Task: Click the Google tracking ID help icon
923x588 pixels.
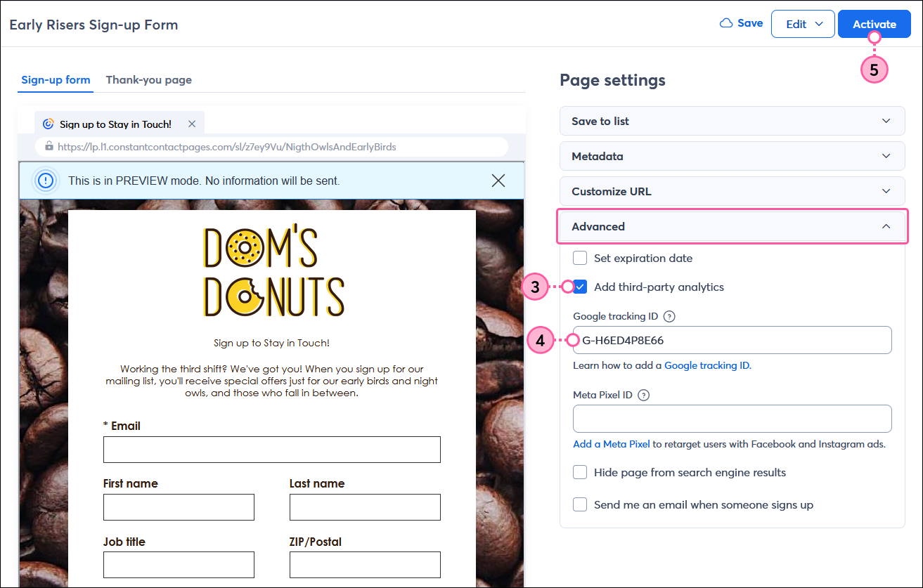Action: click(669, 316)
